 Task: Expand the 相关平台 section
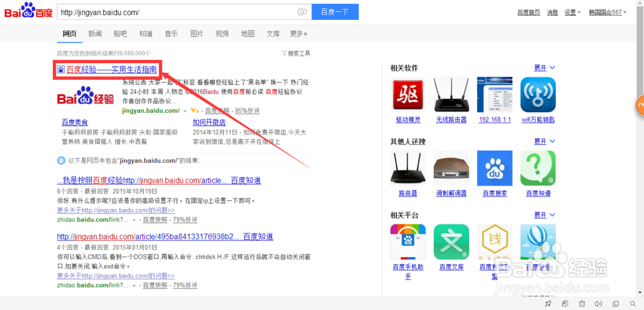point(545,215)
